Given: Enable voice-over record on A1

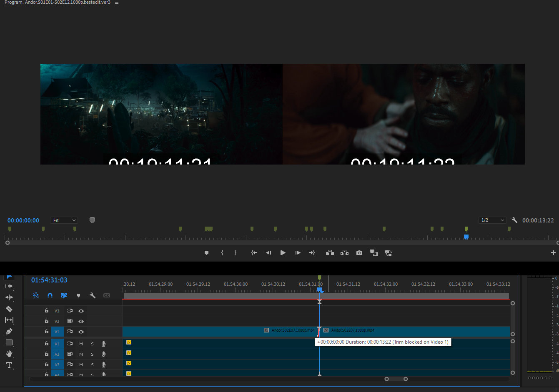Looking at the screenshot, I should click(103, 344).
